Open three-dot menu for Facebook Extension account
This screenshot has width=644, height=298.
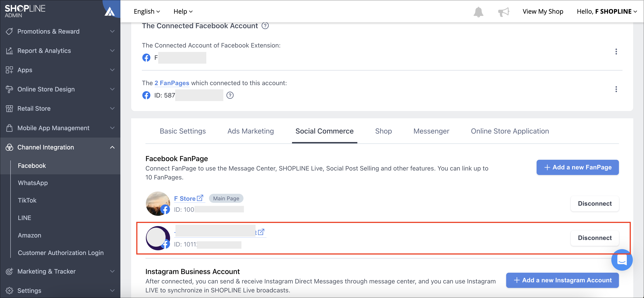coord(616,52)
